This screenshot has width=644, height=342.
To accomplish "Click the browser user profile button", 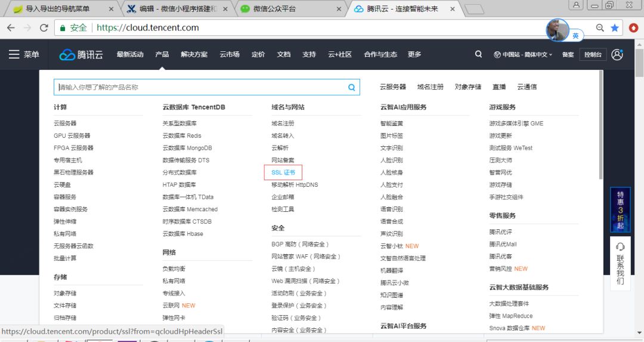I will pos(577,5).
